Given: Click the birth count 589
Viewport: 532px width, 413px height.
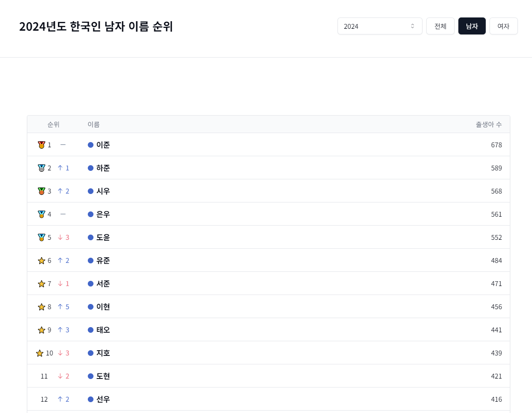Looking at the screenshot, I should click(497, 168).
